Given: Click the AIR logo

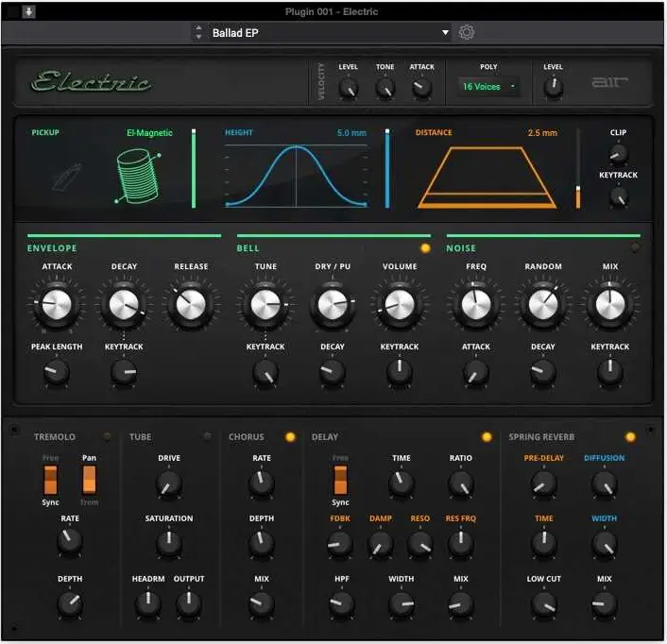Looking at the screenshot, I should click(609, 81).
